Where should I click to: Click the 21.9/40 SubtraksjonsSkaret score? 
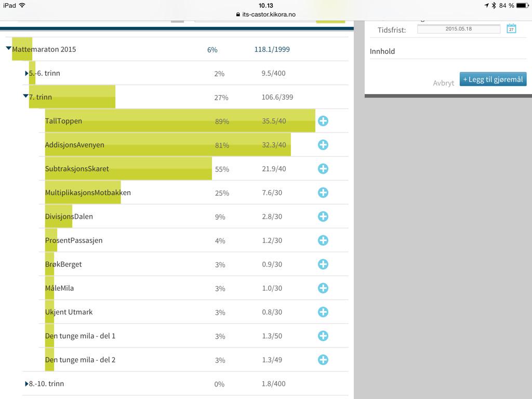point(274,169)
